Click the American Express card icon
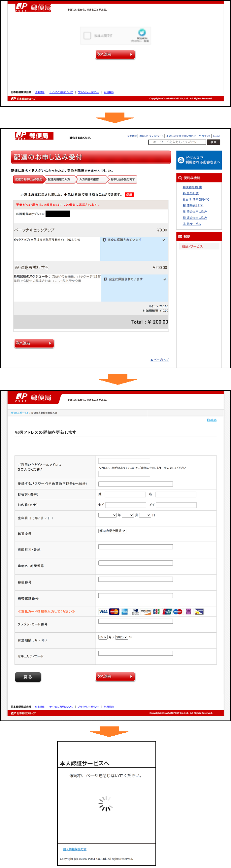This screenshot has height=868, width=231. (x=125, y=611)
